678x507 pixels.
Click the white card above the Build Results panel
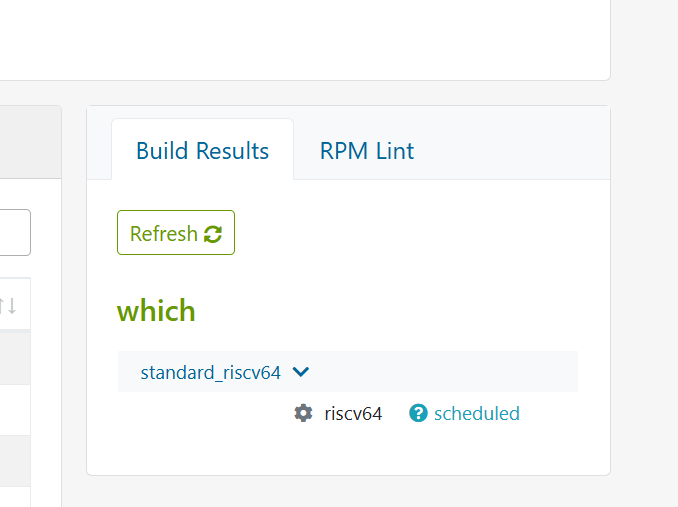[x=300, y=40]
